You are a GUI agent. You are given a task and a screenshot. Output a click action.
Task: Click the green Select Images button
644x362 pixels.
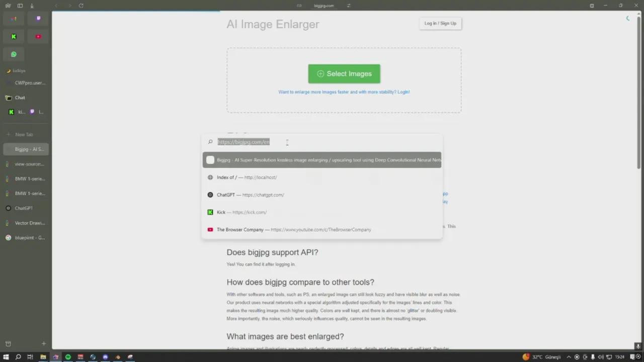pos(344,73)
